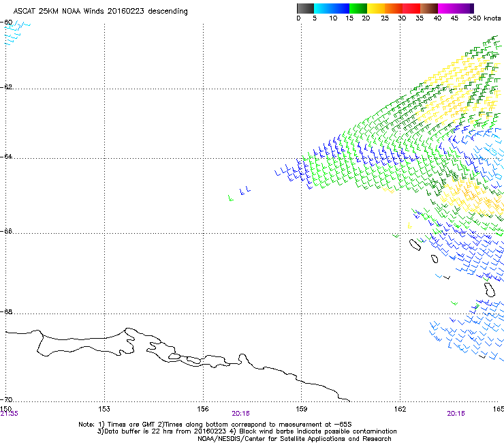Click the '>50 knots' legend label

tap(484, 18)
